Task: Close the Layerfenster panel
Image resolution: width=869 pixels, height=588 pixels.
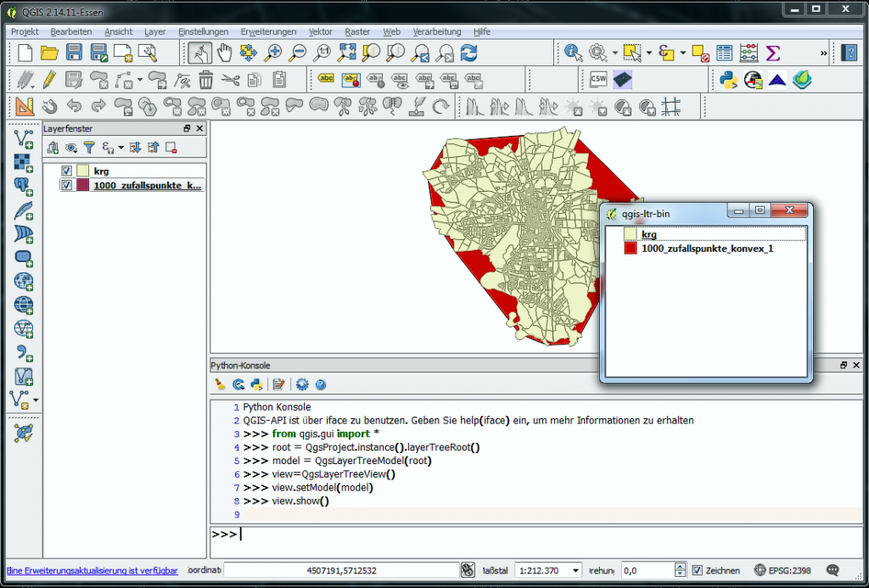Action: [x=199, y=129]
